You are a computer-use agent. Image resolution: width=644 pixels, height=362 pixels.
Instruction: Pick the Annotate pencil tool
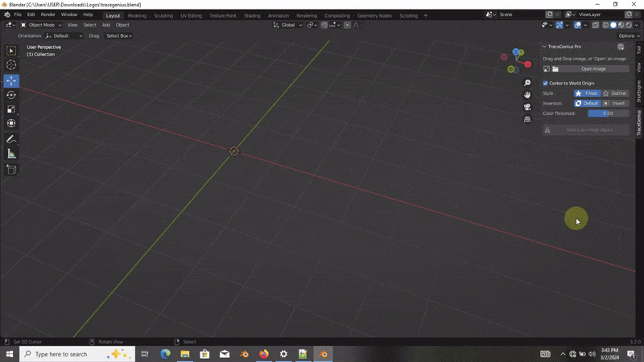coord(11,139)
